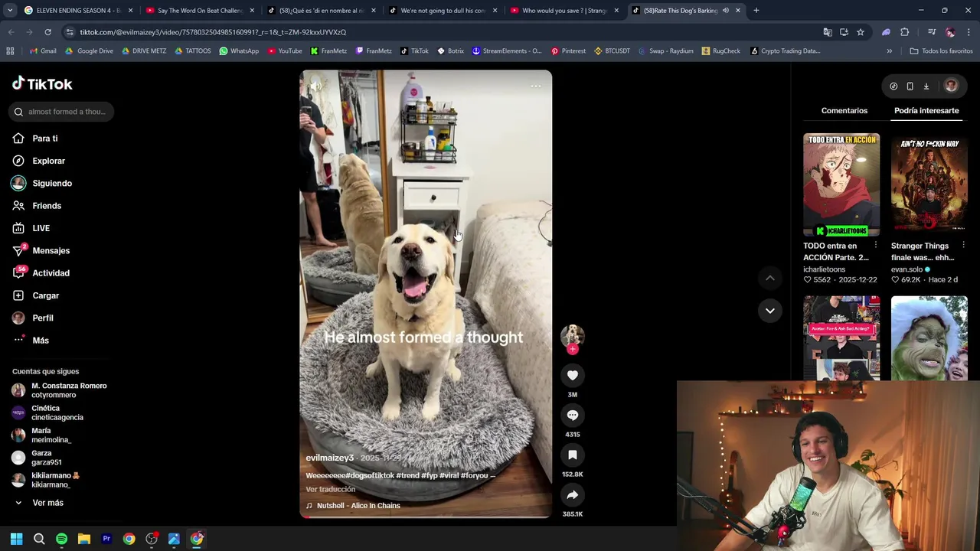Go to previous video with up arrow
This screenshot has height=551, width=980.
[769, 279]
